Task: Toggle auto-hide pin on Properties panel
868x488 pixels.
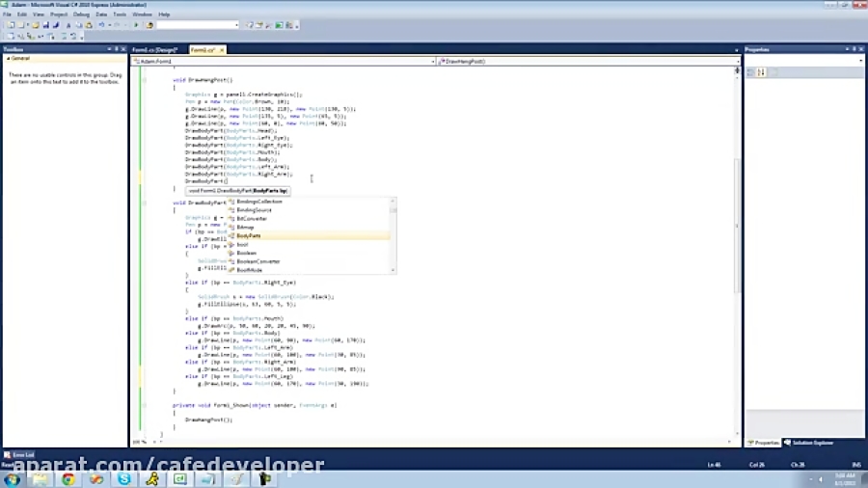Action: (x=854, y=49)
